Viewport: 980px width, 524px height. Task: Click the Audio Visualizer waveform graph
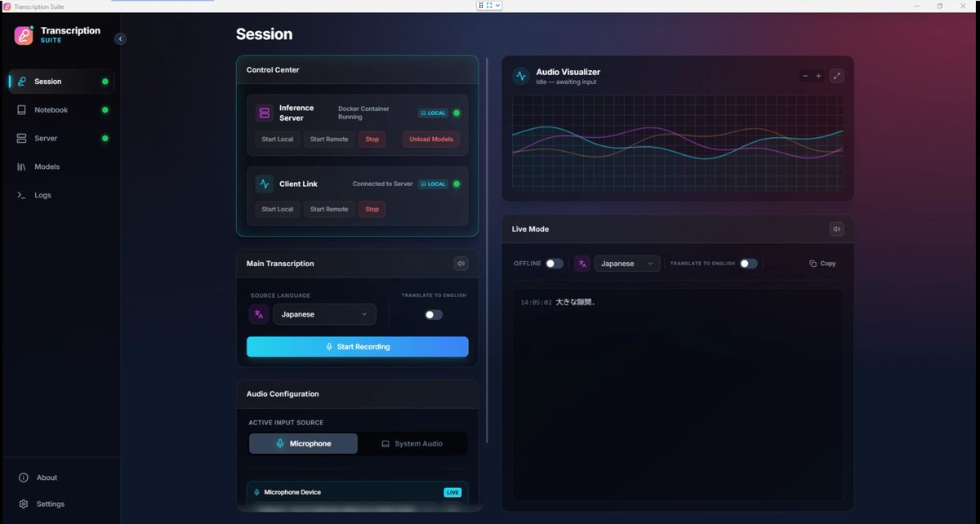coord(678,142)
